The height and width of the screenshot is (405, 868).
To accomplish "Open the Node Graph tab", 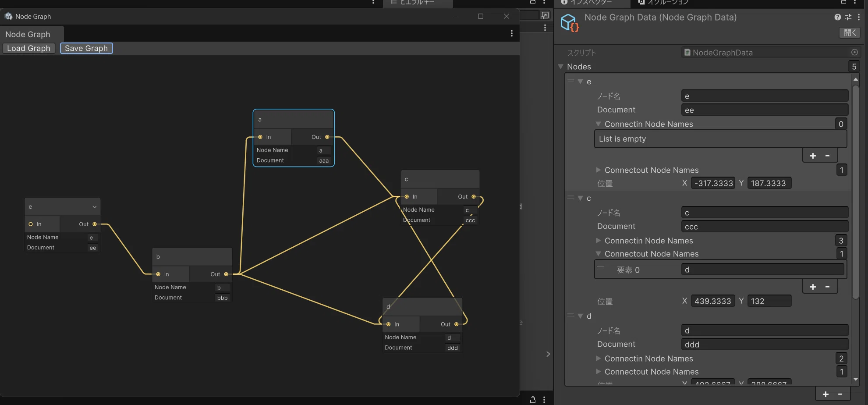I will 28,34.
